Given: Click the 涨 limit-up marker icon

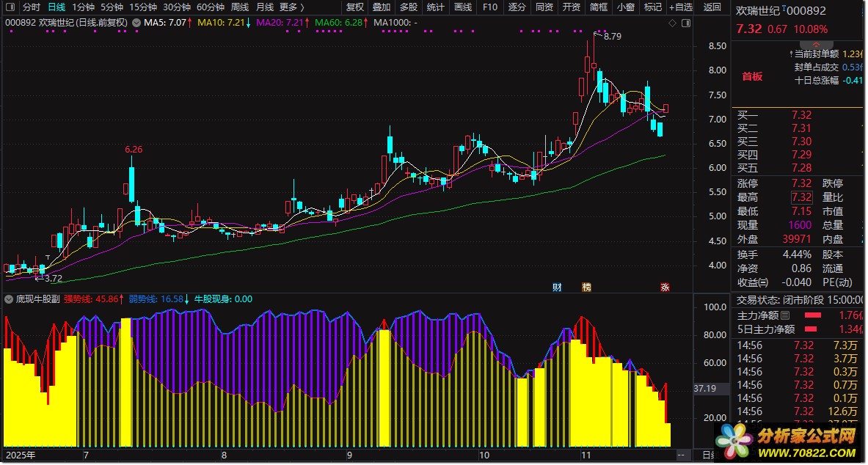Looking at the screenshot, I should [x=665, y=287].
